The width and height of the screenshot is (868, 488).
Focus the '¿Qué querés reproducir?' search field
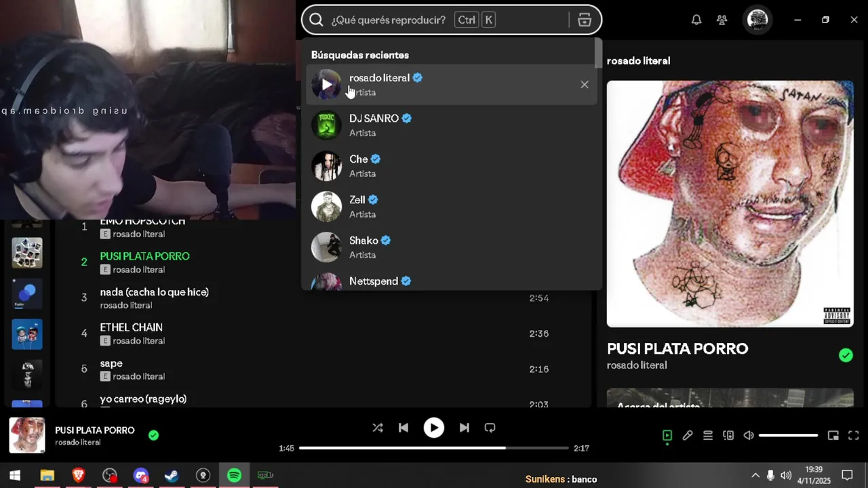point(452,20)
